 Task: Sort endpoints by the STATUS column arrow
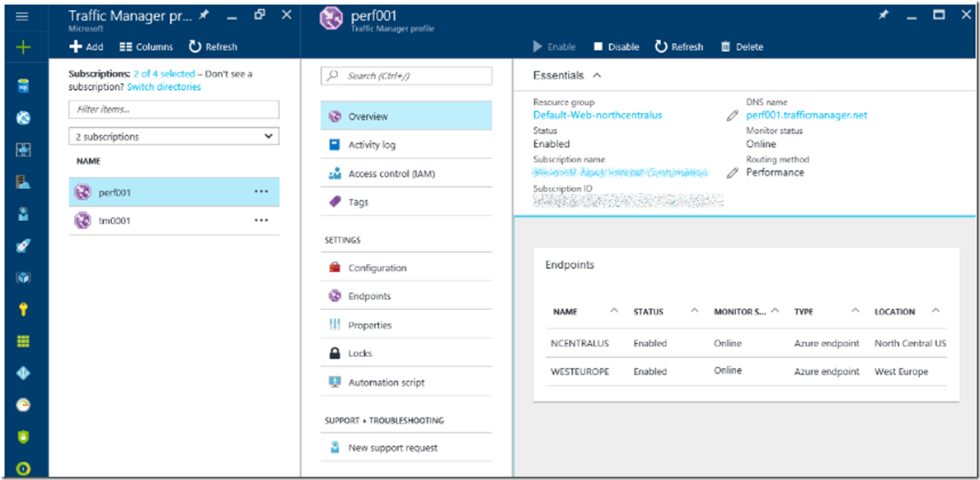pyautogui.click(x=694, y=311)
